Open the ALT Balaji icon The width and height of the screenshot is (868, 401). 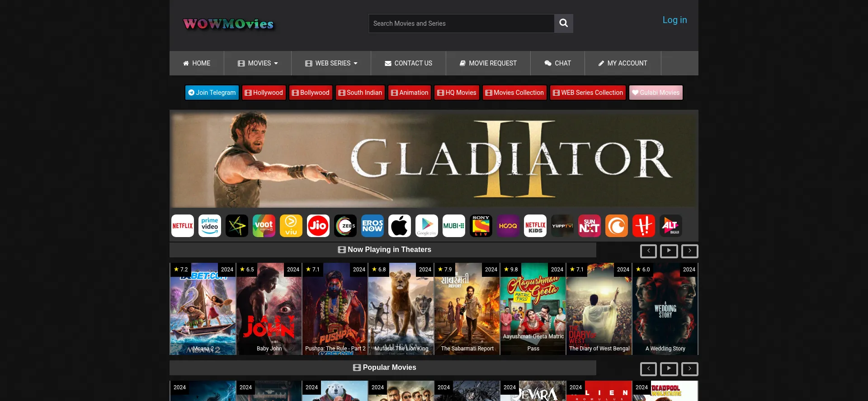(671, 226)
